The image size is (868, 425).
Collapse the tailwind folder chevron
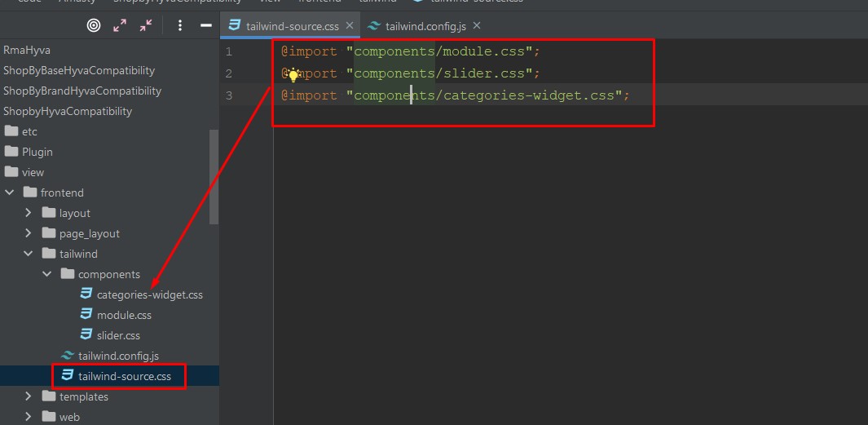[x=29, y=254]
